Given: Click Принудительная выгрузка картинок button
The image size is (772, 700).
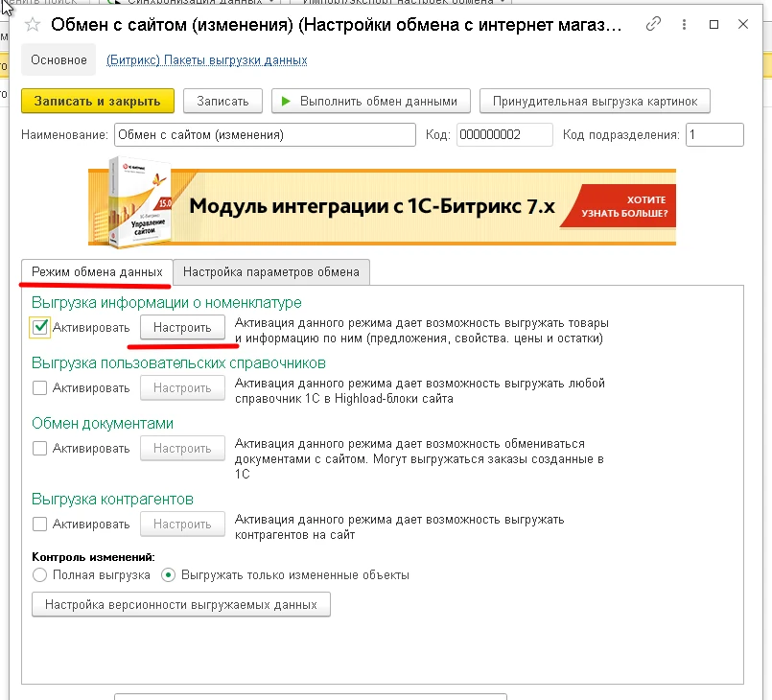Looking at the screenshot, I should 595,101.
